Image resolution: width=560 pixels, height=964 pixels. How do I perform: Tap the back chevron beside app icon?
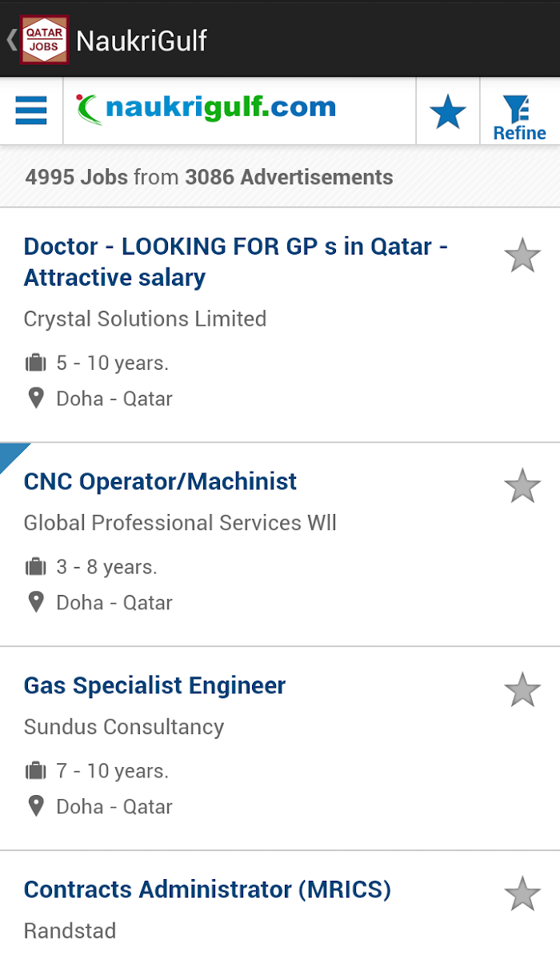tap(11, 39)
